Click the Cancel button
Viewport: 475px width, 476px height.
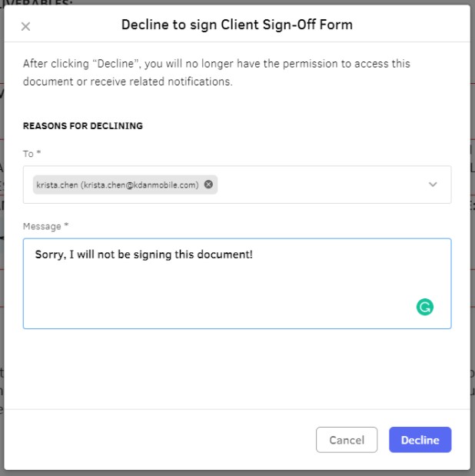pos(347,440)
